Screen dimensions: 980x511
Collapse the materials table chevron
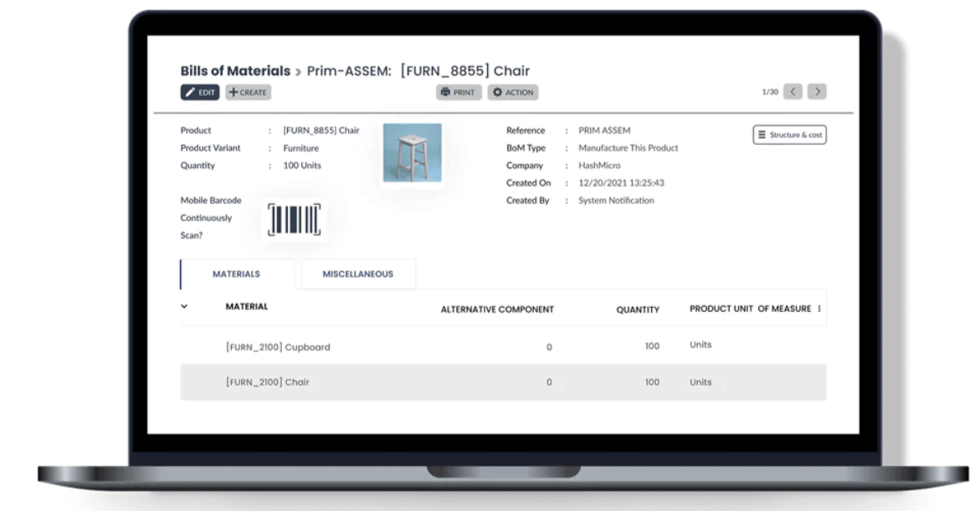(184, 307)
